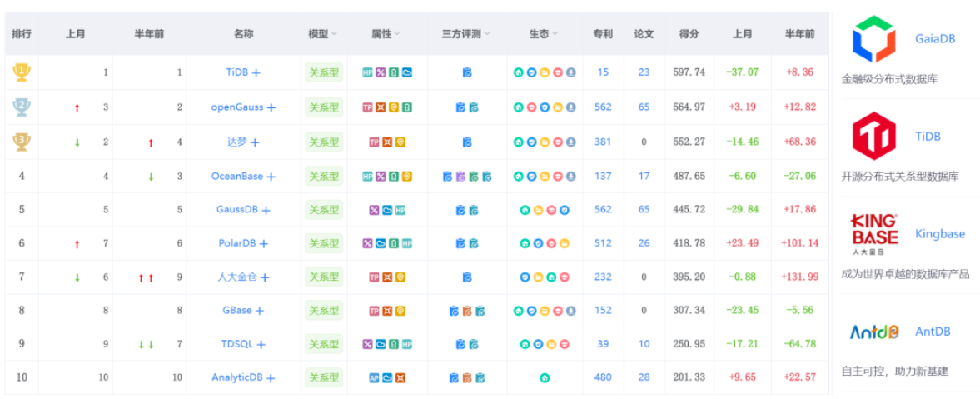The height and width of the screenshot is (399, 980).
Task: Click the GaiaDB logo in the sidebar
Action: 874,39
